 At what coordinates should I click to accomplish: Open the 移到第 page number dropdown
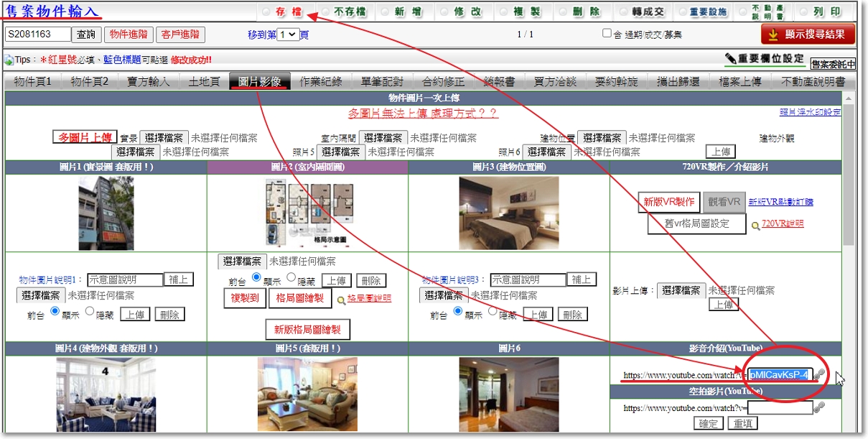click(x=288, y=34)
